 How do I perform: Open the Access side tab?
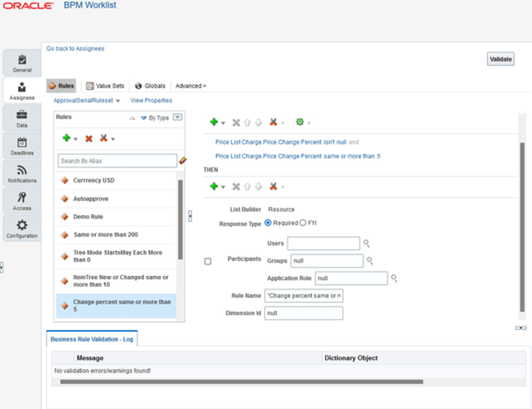(22, 201)
